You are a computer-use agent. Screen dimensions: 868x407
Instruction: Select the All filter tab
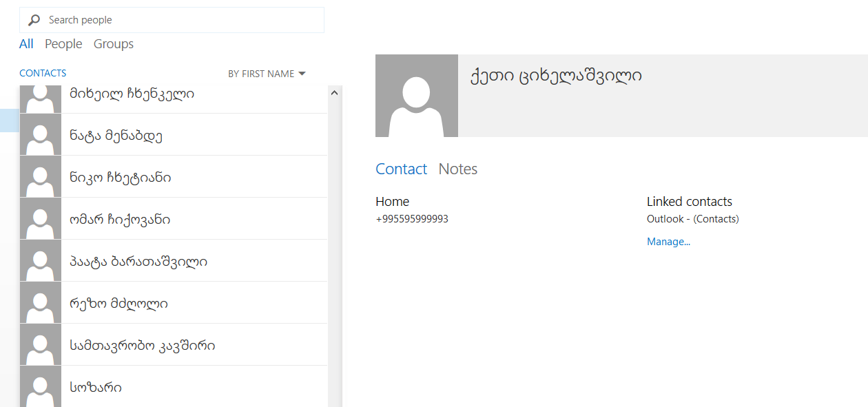[x=26, y=44]
